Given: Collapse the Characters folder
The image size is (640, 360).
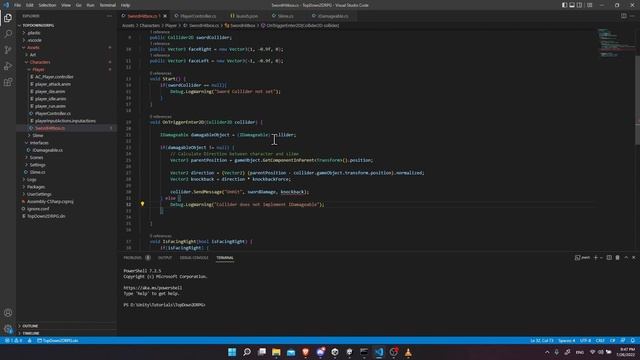Looking at the screenshot, I should click(67, 62).
